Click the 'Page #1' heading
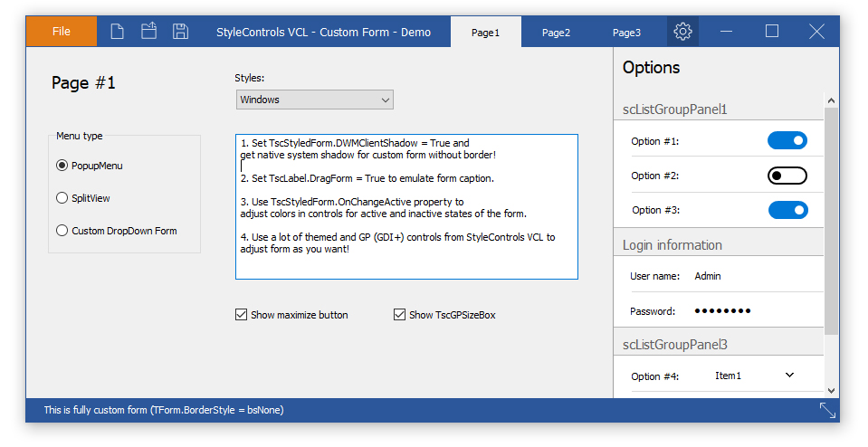The width and height of the screenshot is (868, 447). click(x=83, y=83)
